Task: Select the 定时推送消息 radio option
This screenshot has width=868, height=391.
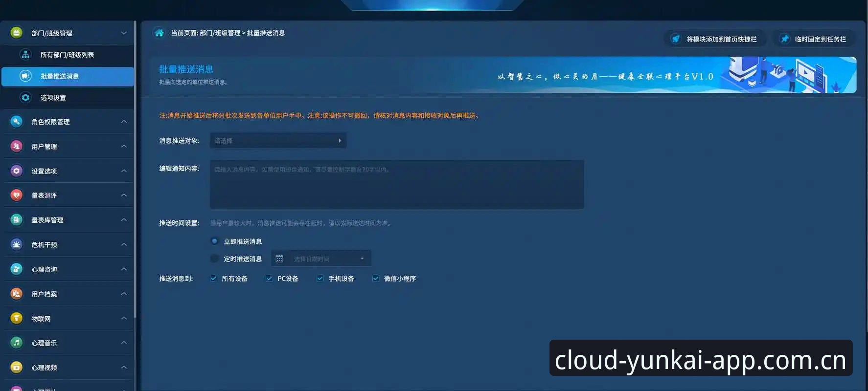Action: coord(214,259)
